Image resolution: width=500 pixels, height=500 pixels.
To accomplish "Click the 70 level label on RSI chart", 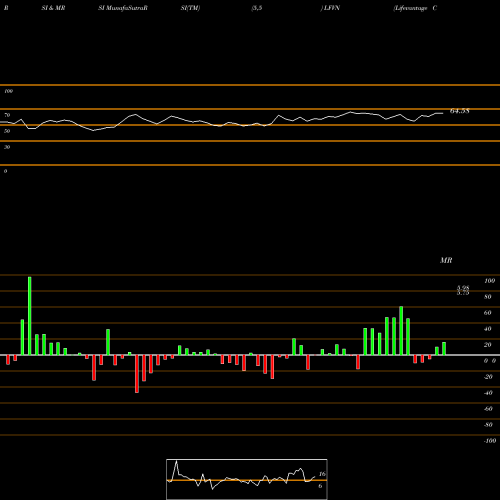I will click(7, 115).
